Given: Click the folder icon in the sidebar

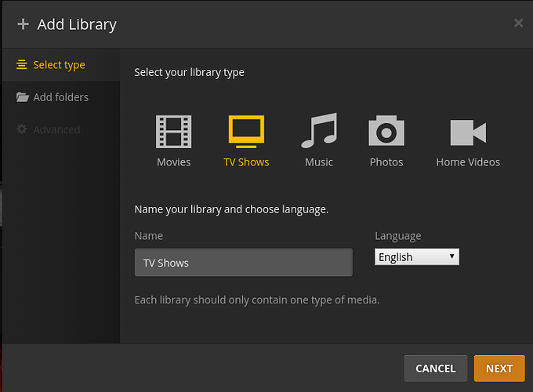Looking at the screenshot, I should click(22, 97).
